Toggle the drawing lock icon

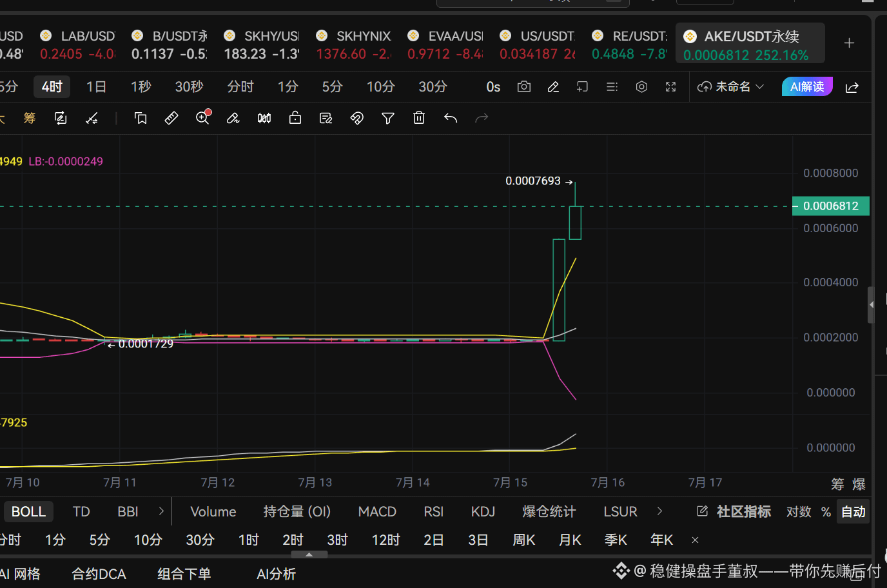[x=295, y=118]
